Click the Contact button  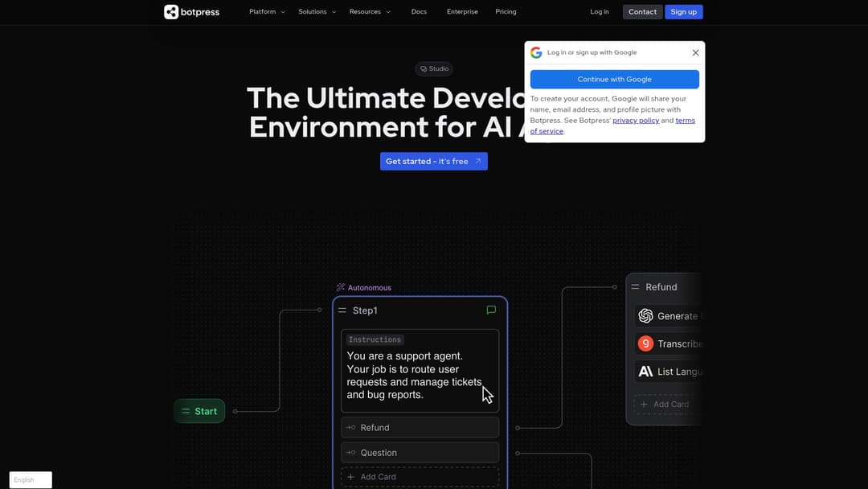point(642,11)
